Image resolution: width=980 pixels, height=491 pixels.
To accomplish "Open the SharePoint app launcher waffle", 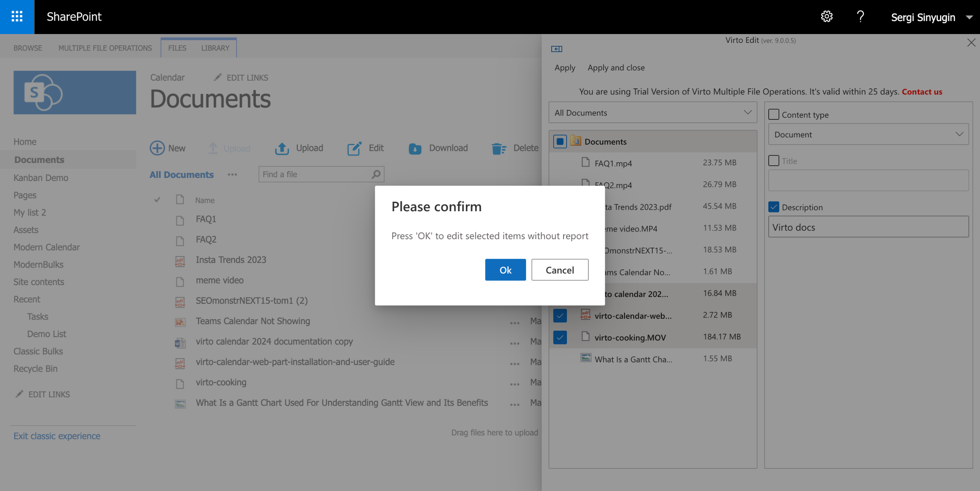I will point(17,17).
